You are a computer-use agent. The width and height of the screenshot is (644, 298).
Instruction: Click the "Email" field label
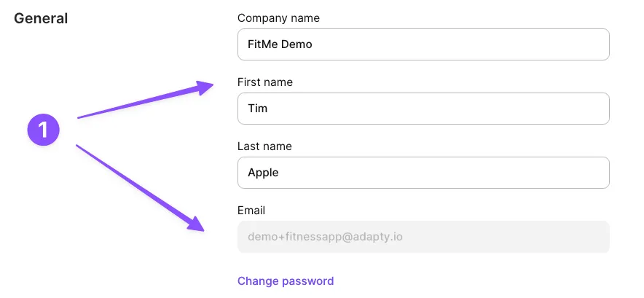point(251,211)
